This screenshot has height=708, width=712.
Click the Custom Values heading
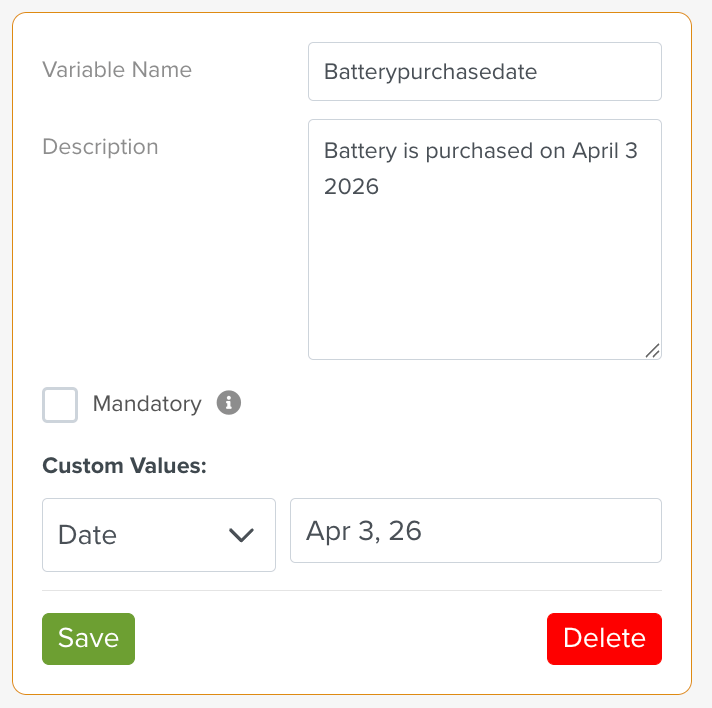(x=124, y=466)
